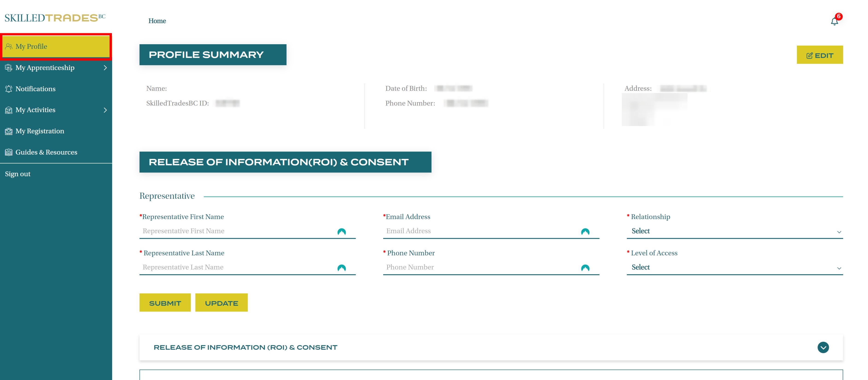Viewport: 868px width, 380px height.
Task: Click the notification bell icon
Action: point(834,22)
